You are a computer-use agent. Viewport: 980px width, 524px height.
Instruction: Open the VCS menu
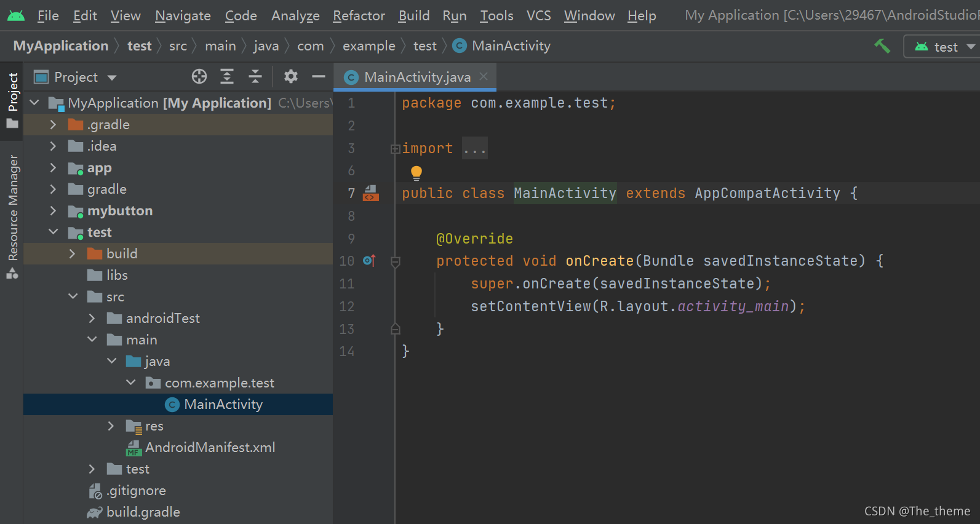pyautogui.click(x=539, y=15)
